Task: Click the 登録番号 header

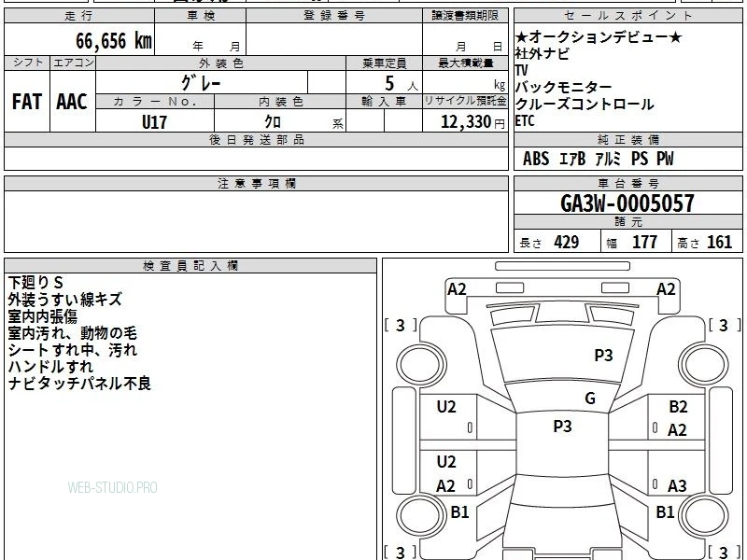Action: [x=334, y=16]
